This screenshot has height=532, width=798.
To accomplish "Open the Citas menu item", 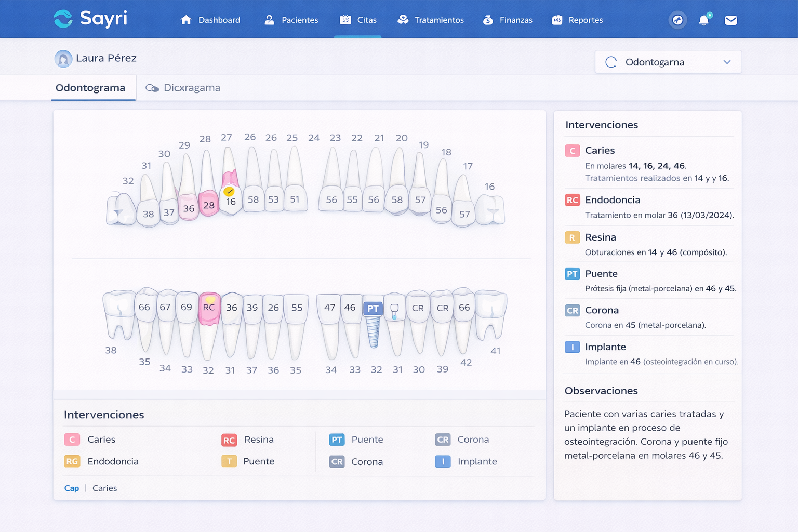I will click(358, 20).
